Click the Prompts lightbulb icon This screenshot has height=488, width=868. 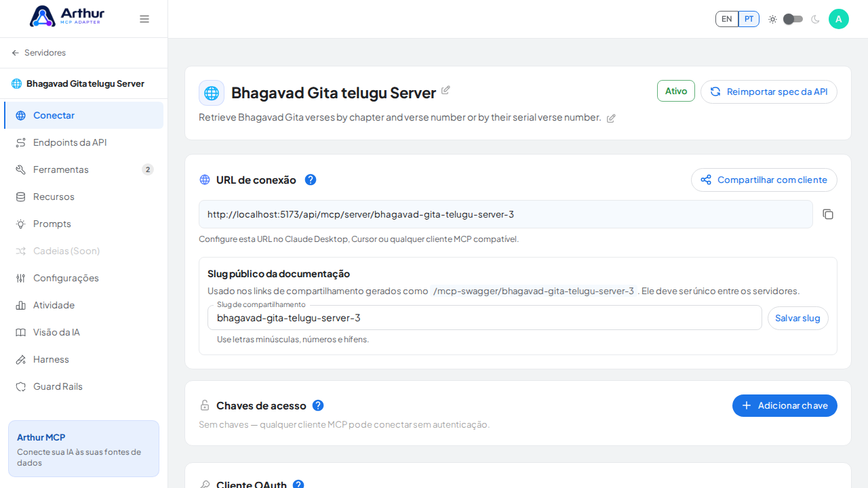21,224
